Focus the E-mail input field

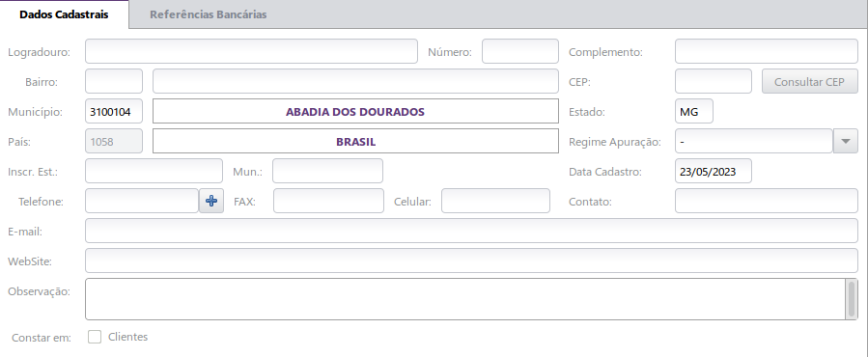tap(471, 231)
